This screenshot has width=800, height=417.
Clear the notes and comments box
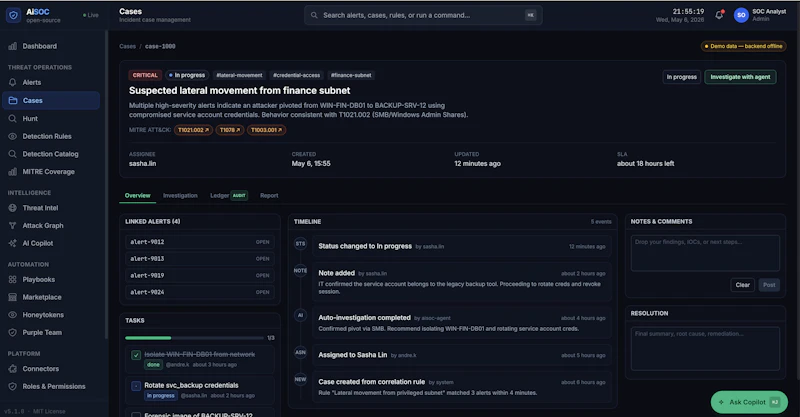click(x=742, y=285)
